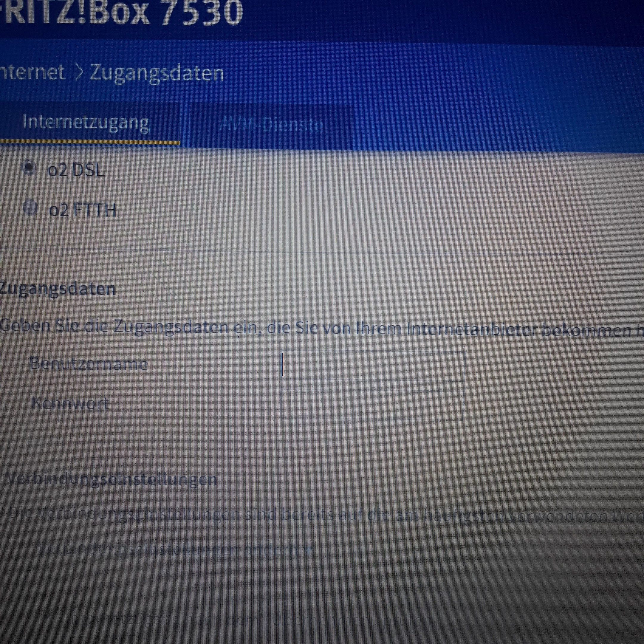Click the Verbindungseinstellungen ändern link text
Image resolution: width=644 pixels, height=644 pixels.
click(167, 549)
